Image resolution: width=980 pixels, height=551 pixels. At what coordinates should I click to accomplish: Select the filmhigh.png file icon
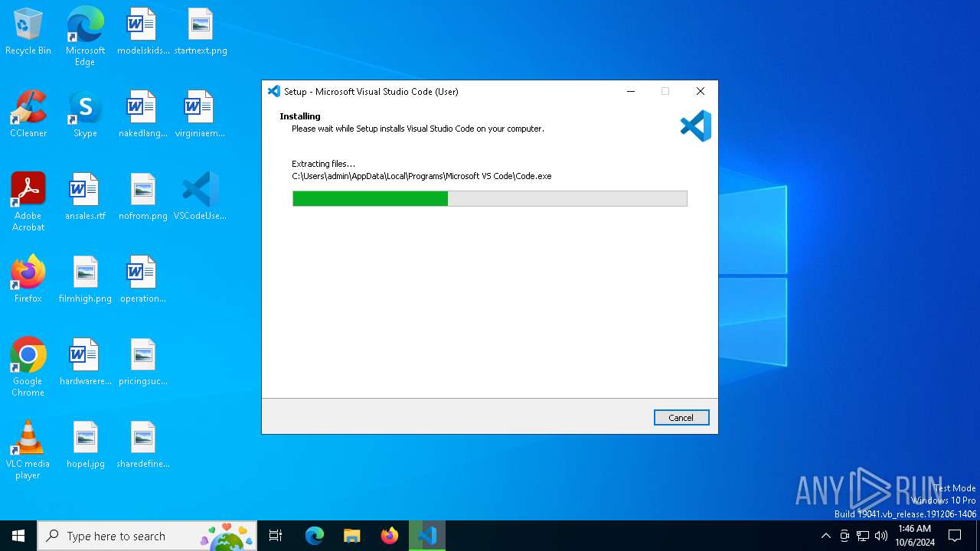point(85,280)
